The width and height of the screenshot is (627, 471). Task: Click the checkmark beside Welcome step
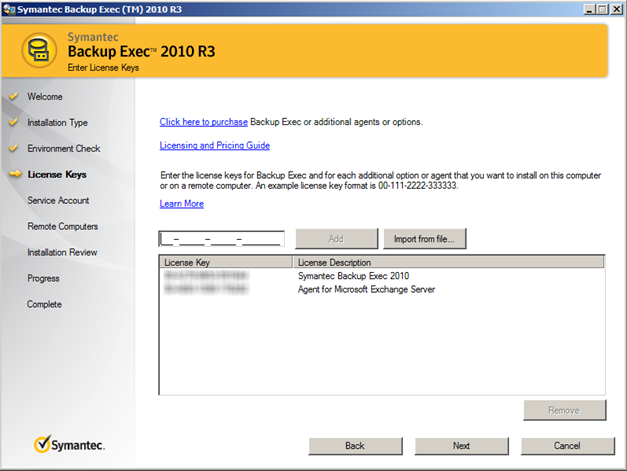(x=14, y=96)
